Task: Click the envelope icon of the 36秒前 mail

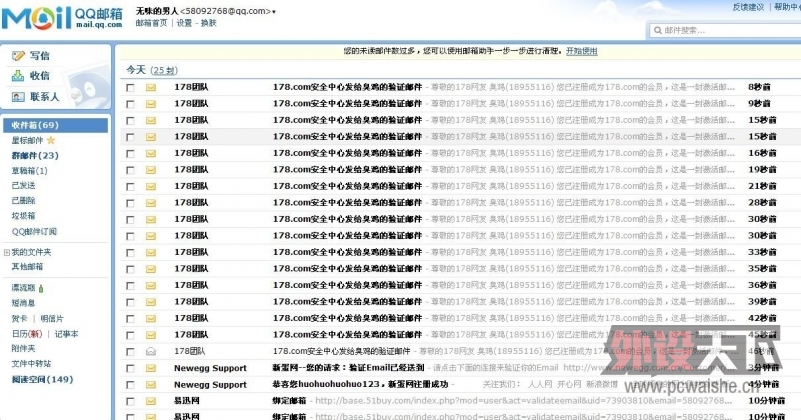Action: tap(151, 285)
